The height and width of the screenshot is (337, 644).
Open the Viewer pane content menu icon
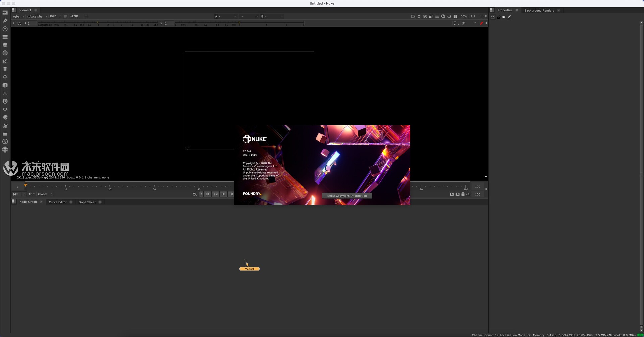coord(14,10)
